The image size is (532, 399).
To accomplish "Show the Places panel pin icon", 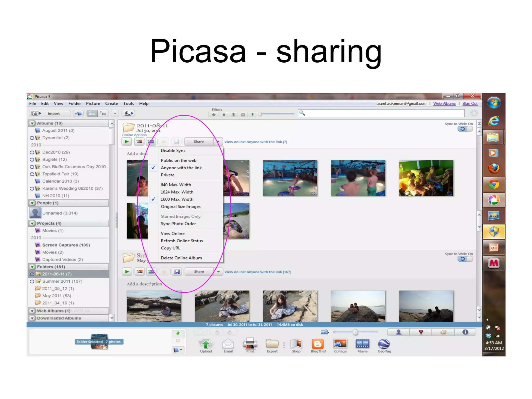I will [421, 332].
